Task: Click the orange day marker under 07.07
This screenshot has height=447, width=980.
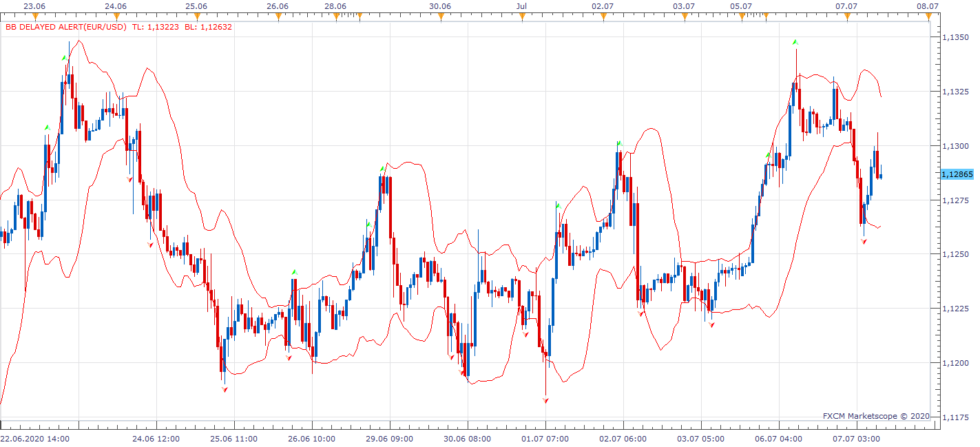Action: 846,16
